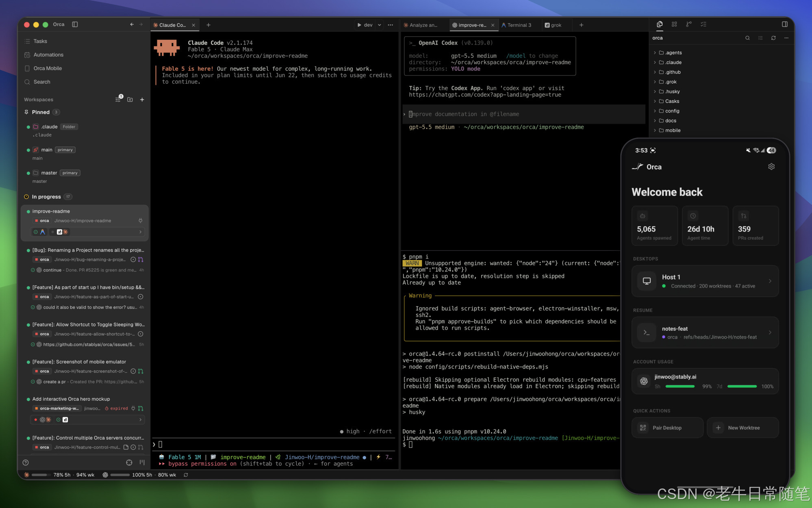Collapse all folders in file explorer
The height and width of the screenshot is (508, 812).
pos(760,38)
